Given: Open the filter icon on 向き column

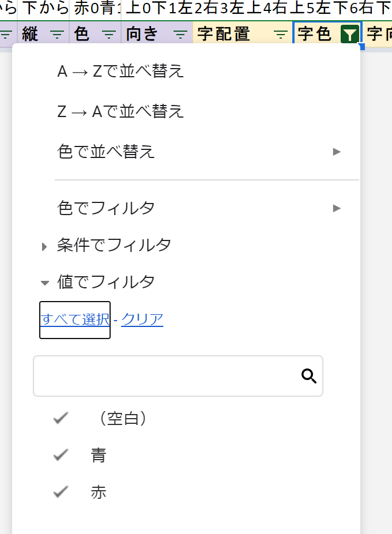Looking at the screenshot, I should [x=180, y=35].
